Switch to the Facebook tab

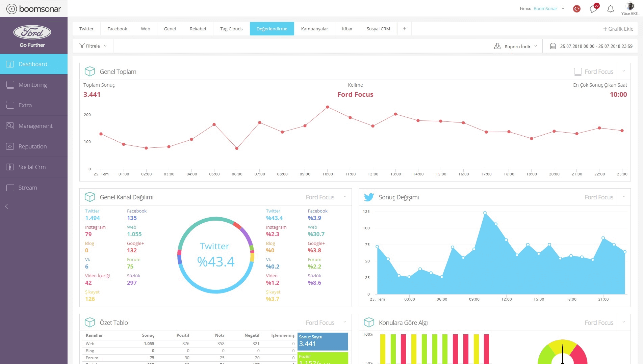coord(117,29)
